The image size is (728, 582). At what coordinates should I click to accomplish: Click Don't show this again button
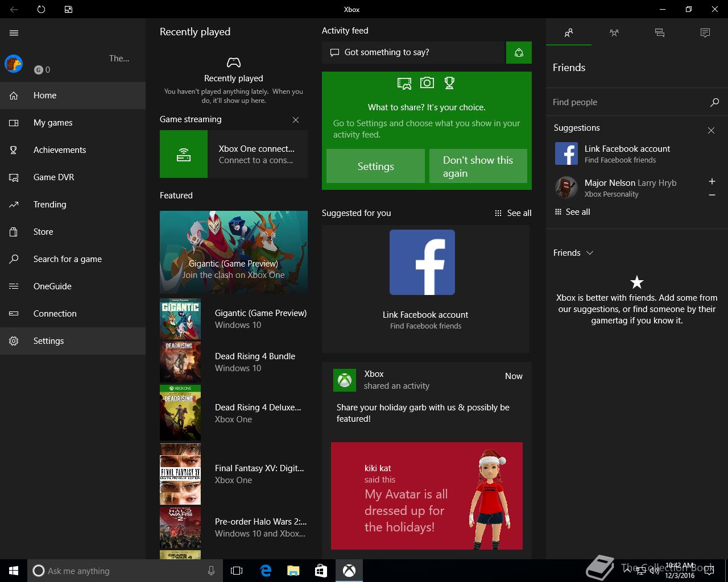(x=478, y=166)
